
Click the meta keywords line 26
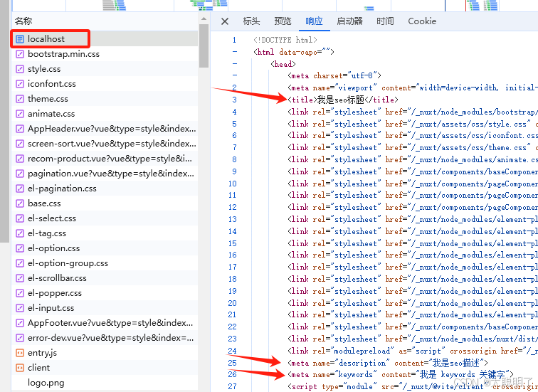point(401,374)
